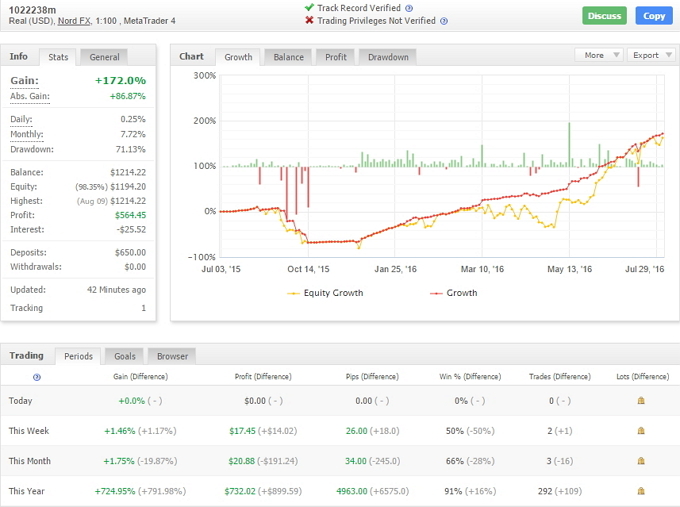Click the Pips (Difference) column header
This screenshot has width=680, height=507.
372,376
